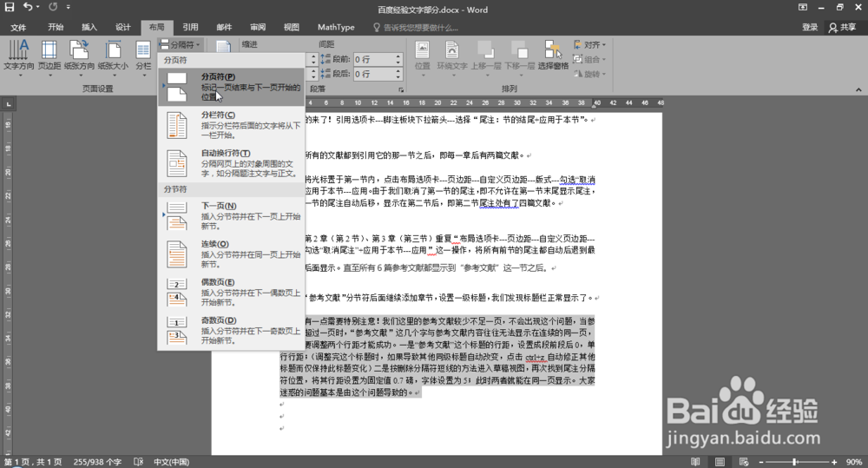Click the 255/938 个字 word count
Image resolution: width=868 pixels, height=468 pixels.
click(97, 462)
